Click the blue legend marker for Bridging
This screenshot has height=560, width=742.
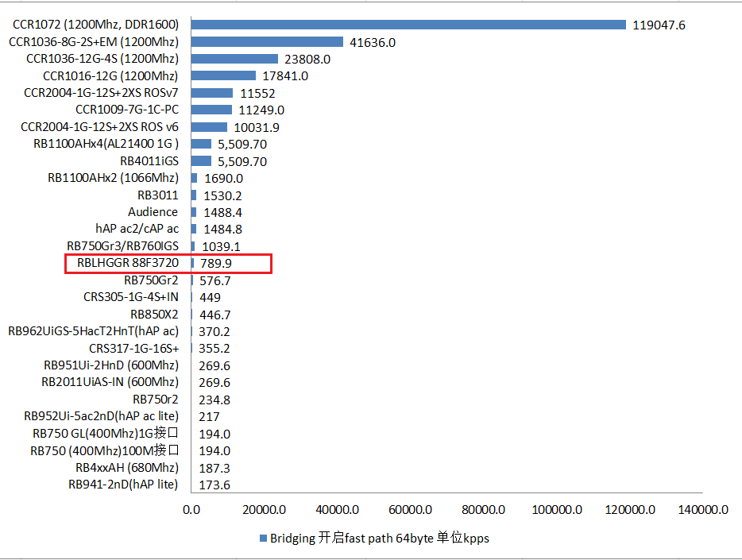pos(264,539)
